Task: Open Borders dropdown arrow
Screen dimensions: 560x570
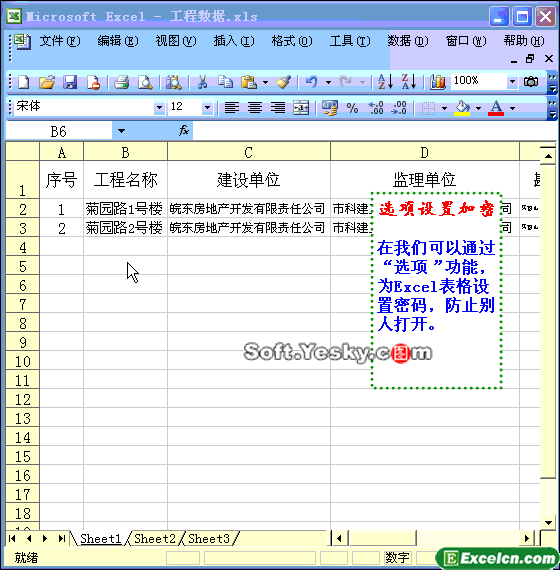Action: pos(444,108)
